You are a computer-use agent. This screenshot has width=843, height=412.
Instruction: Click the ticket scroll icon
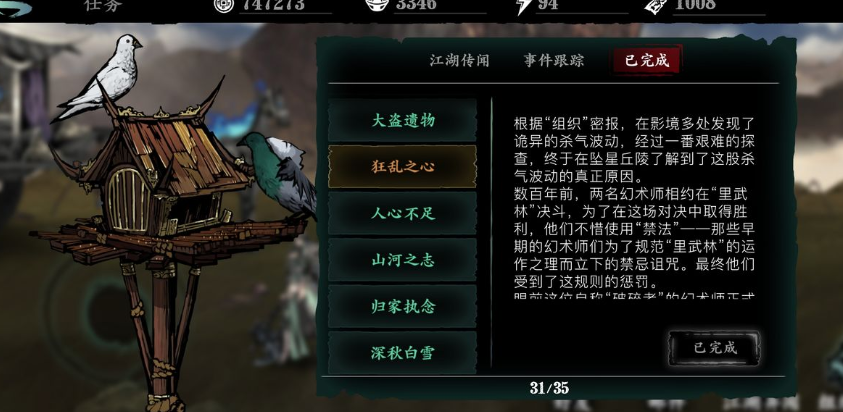coord(655,6)
